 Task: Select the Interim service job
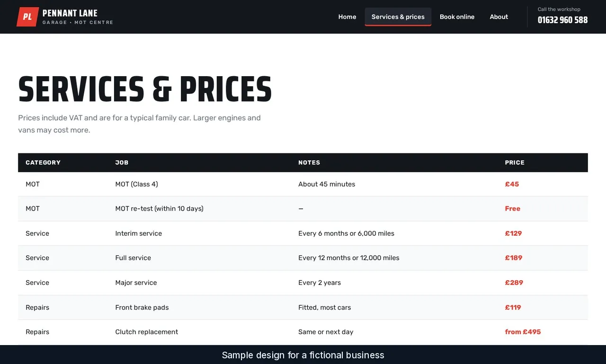(x=138, y=233)
